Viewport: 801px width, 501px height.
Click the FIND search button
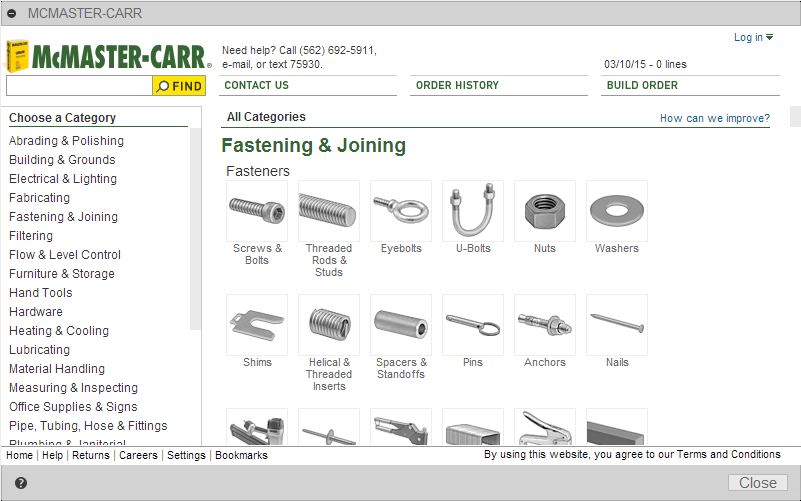[179, 86]
